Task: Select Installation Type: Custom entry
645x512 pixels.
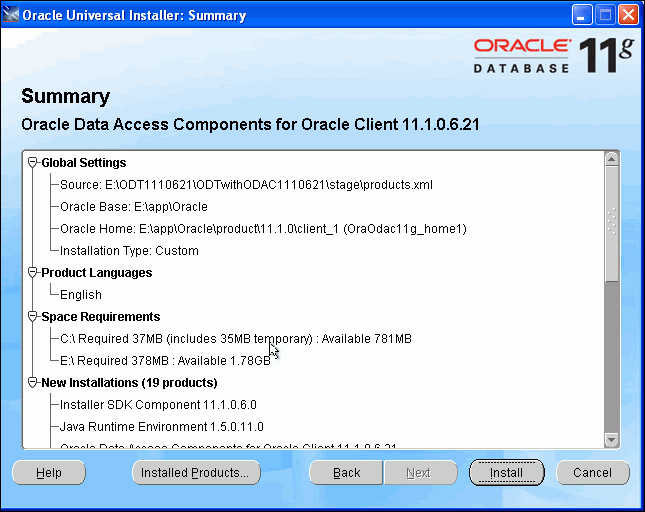Action: click(x=129, y=251)
